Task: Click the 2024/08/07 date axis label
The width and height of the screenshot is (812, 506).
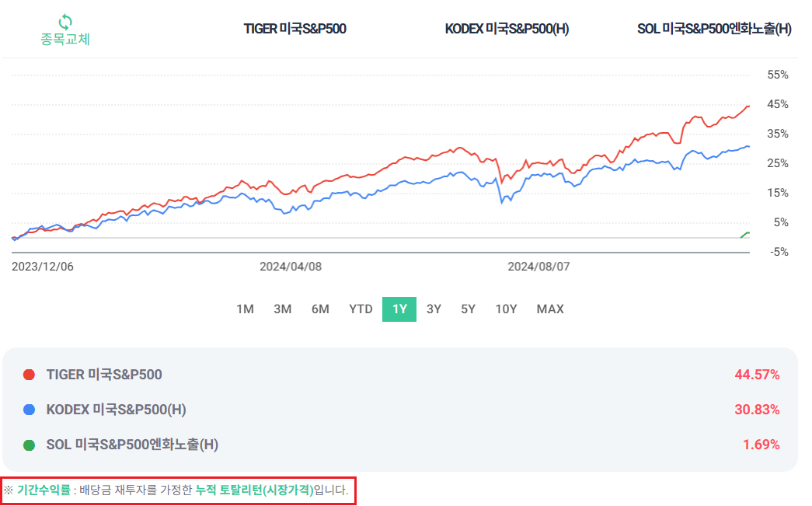Action: tap(538, 267)
